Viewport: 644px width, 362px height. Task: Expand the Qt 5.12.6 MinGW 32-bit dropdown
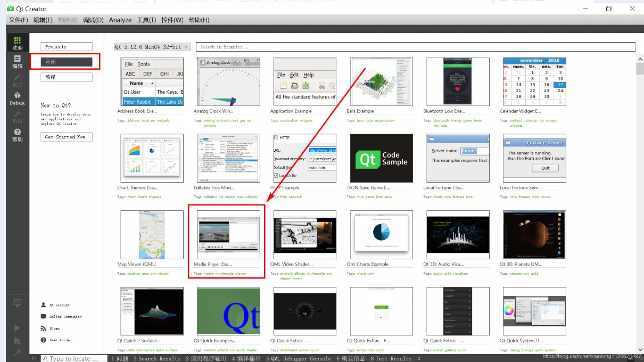(x=152, y=47)
